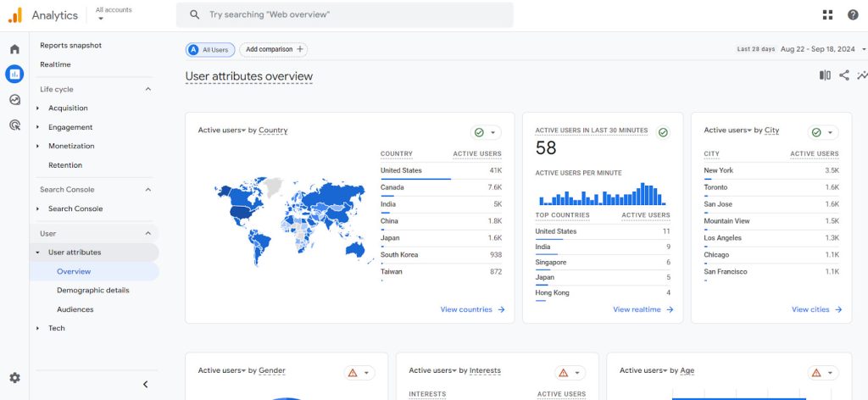Click the All Users chip
Viewport: 868px width, 400px height.
click(x=210, y=50)
